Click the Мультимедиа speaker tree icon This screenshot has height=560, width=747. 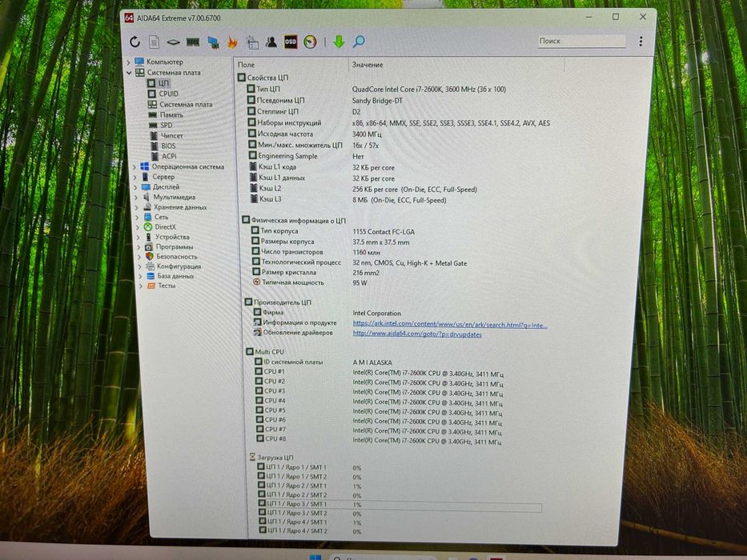(147, 197)
